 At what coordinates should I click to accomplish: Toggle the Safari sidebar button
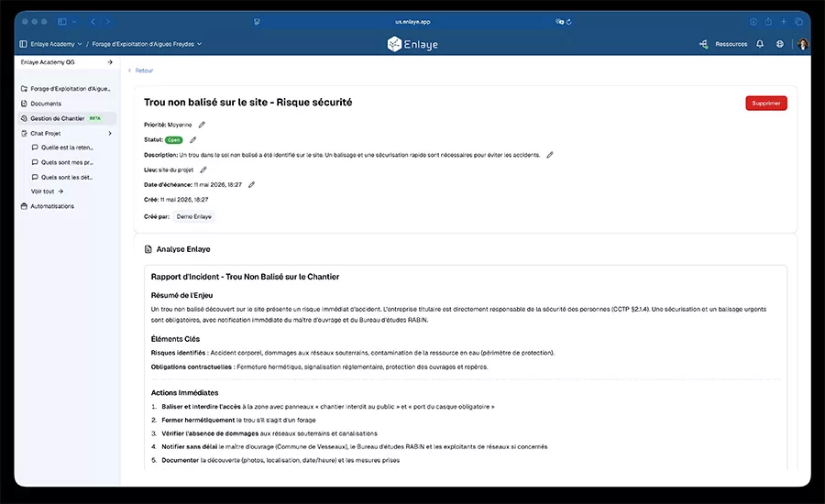click(62, 22)
